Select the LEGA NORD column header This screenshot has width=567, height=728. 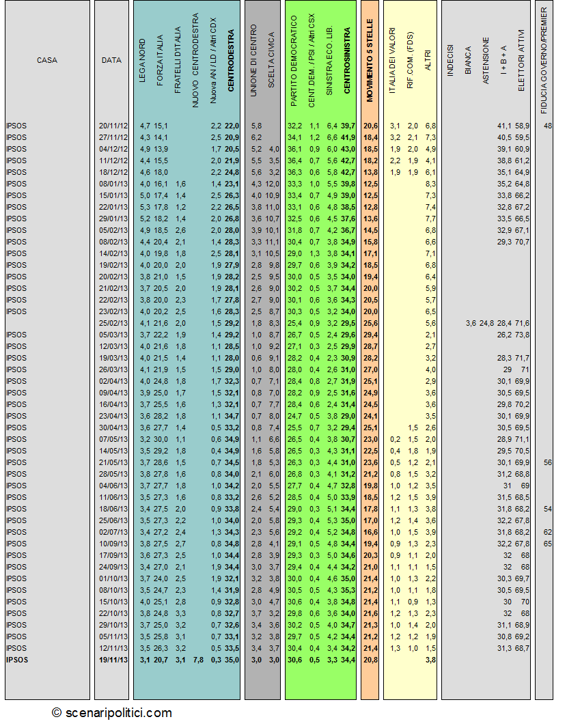pos(142,61)
